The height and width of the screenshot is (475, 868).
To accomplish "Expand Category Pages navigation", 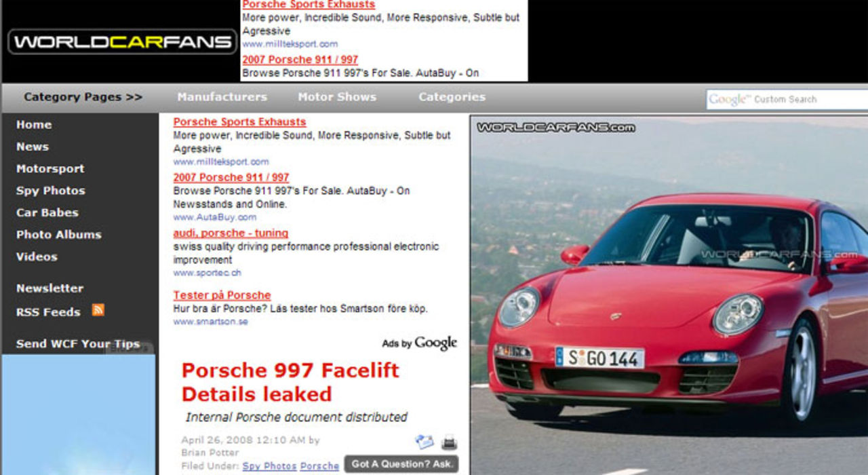I will tap(82, 96).
